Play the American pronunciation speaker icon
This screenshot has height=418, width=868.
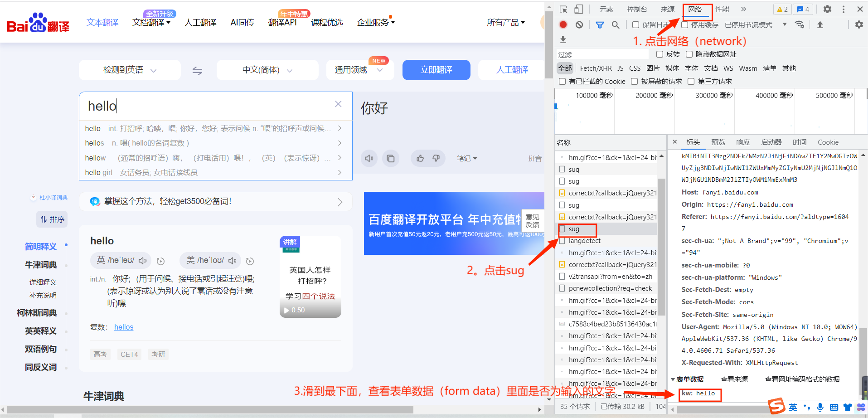pos(233,260)
